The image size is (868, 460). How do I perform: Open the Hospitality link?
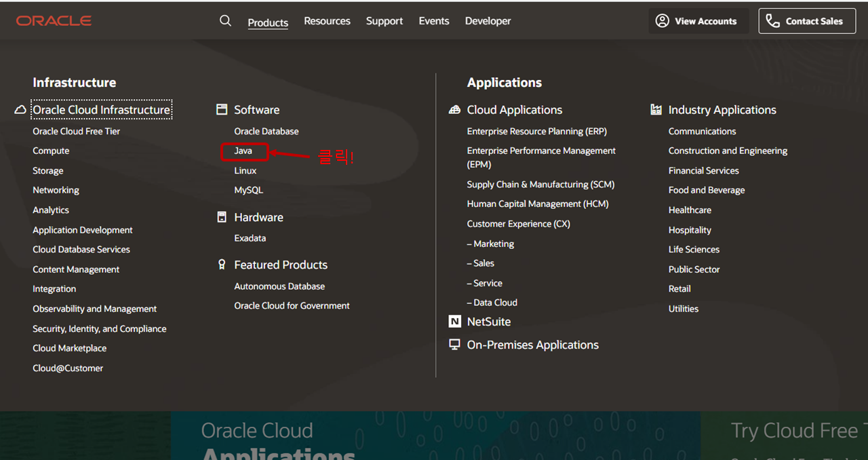(690, 230)
